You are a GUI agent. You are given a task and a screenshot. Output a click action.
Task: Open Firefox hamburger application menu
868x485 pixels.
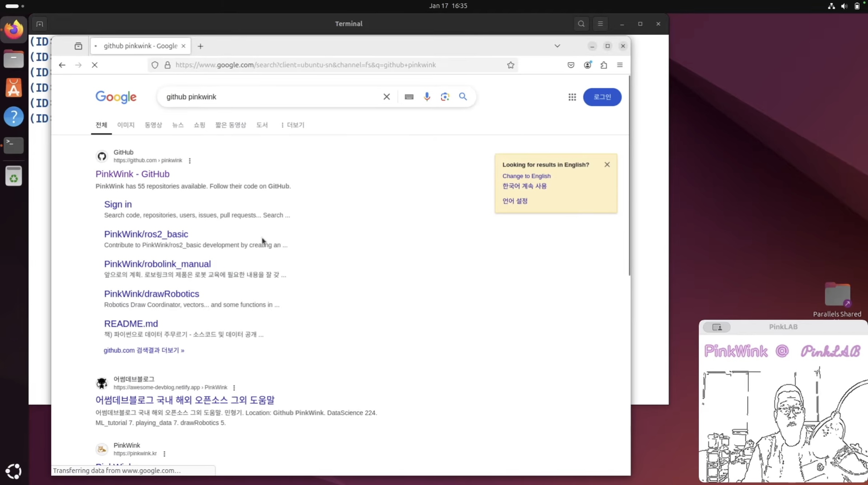pyautogui.click(x=620, y=65)
